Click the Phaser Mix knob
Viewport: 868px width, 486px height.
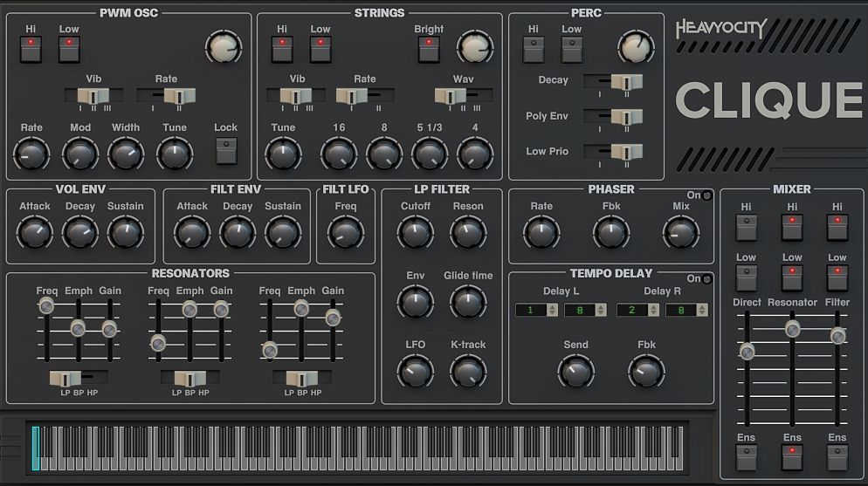[x=681, y=233]
